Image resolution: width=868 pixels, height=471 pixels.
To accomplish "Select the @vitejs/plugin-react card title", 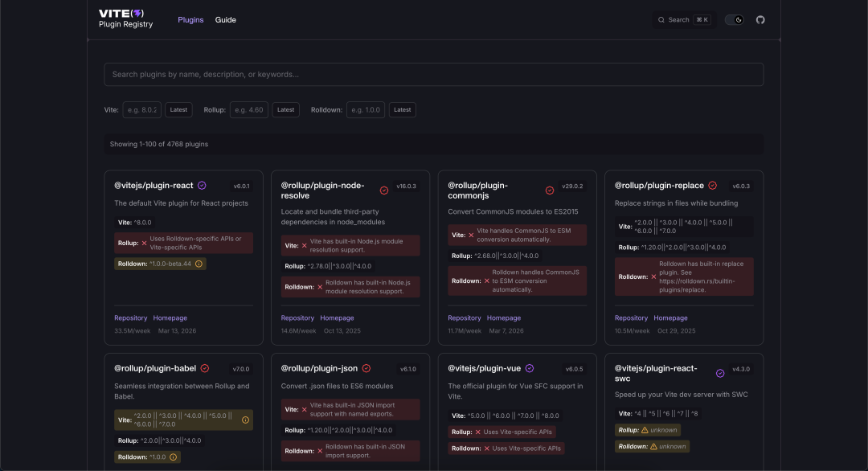I will coord(154,186).
